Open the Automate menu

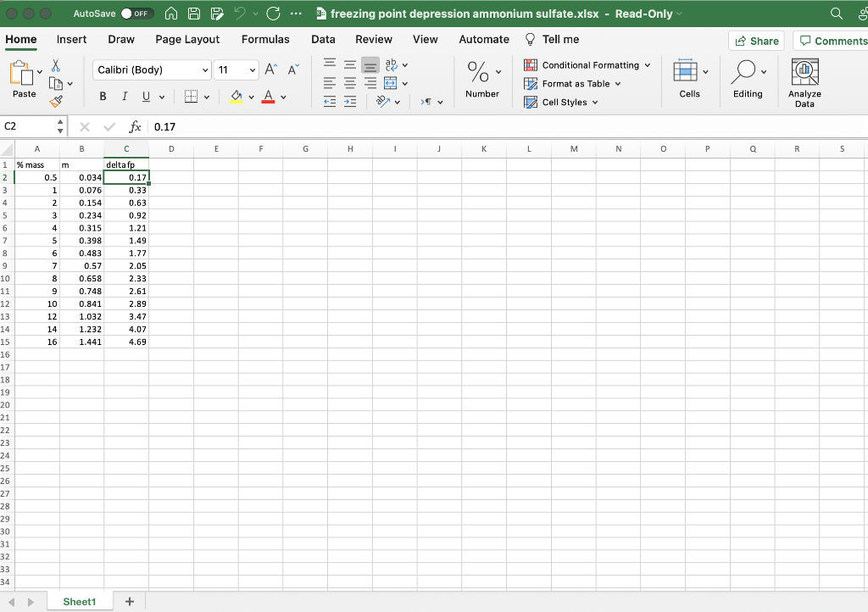(483, 39)
